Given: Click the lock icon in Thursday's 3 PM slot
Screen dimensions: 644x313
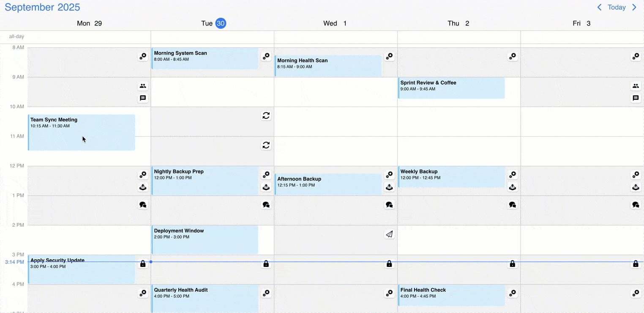Looking at the screenshot, I should pos(512,264).
